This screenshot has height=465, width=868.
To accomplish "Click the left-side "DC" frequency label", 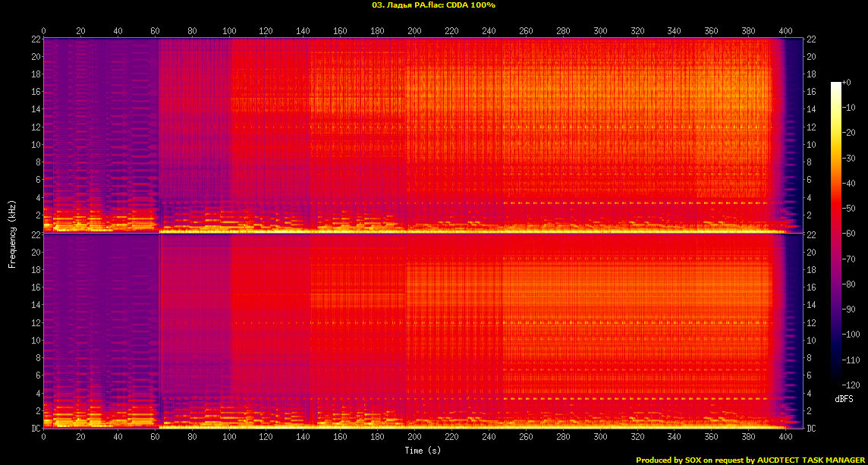I will coord(35,429).
